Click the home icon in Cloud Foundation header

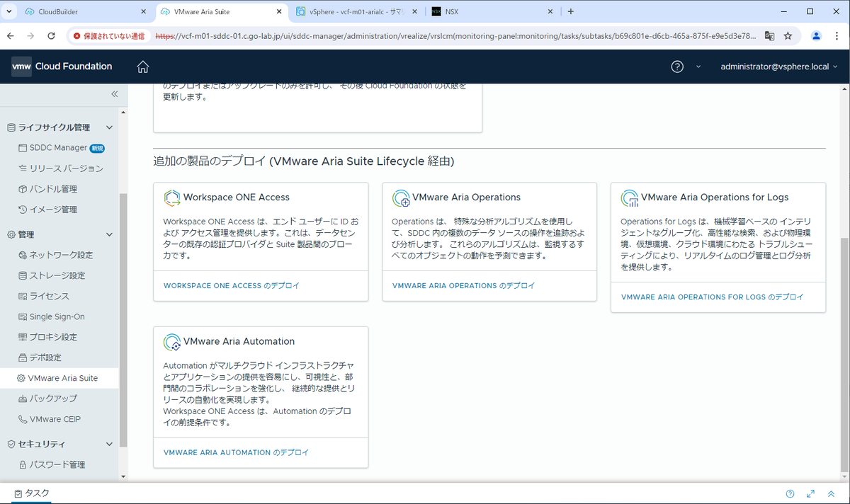point(143,67)
